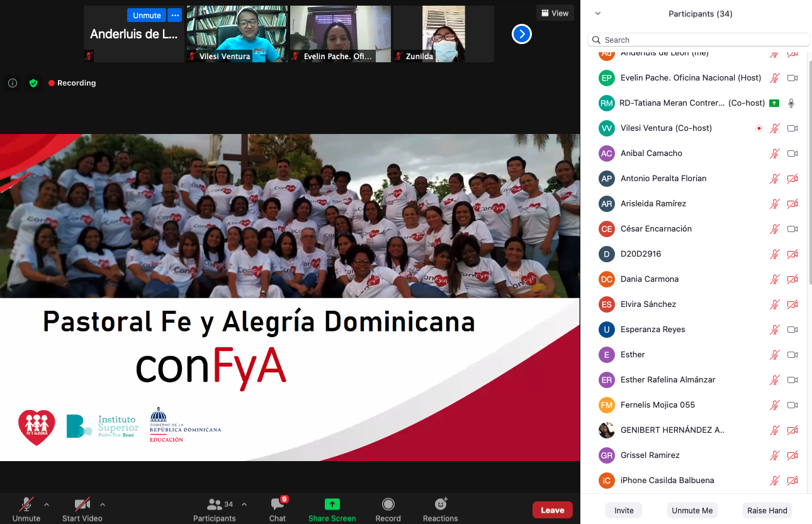812x524 pixels.
Task: Open the View layout menu
Action: pos(554,13)
